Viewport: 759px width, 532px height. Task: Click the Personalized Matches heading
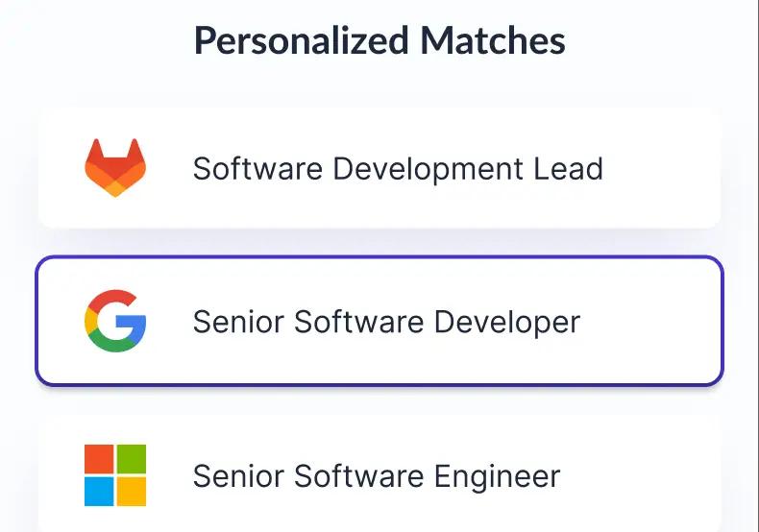coord(379,41)
